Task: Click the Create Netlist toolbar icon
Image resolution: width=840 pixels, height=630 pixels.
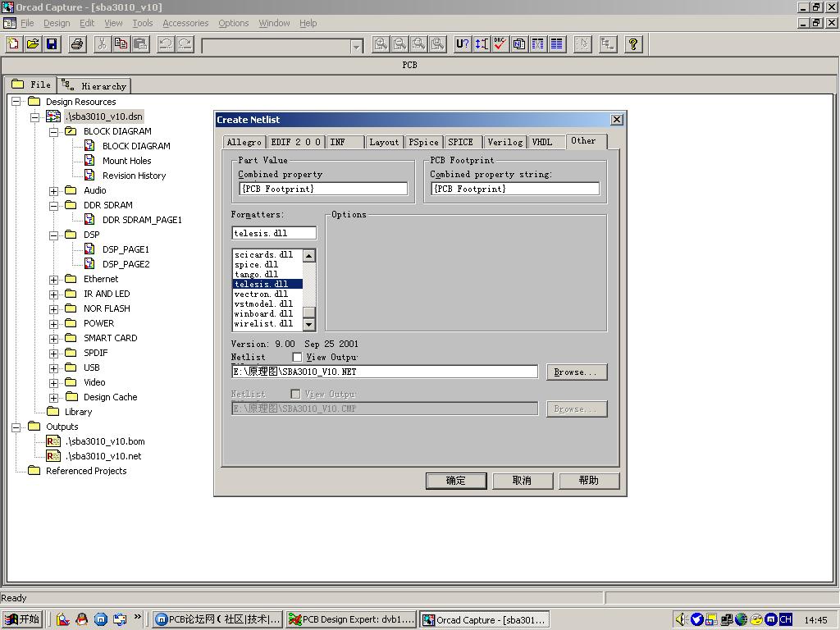Action: click(x=519, y=44)
